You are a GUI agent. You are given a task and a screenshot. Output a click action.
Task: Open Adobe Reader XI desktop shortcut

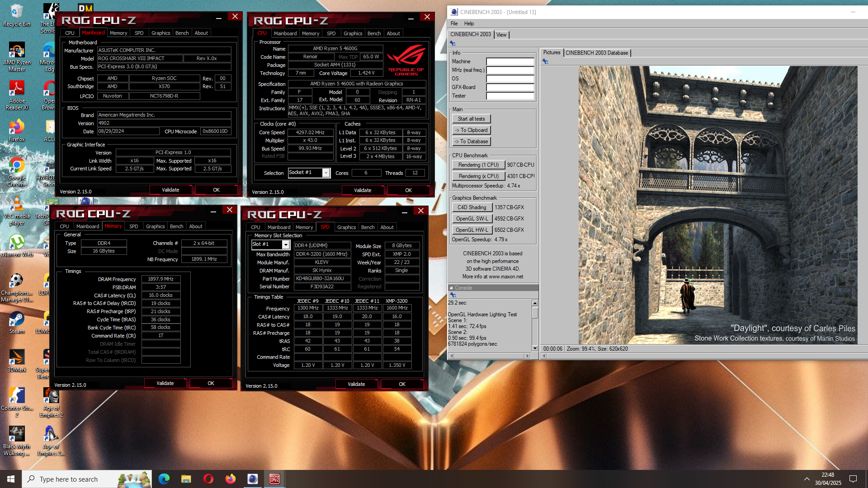(17, 95)
